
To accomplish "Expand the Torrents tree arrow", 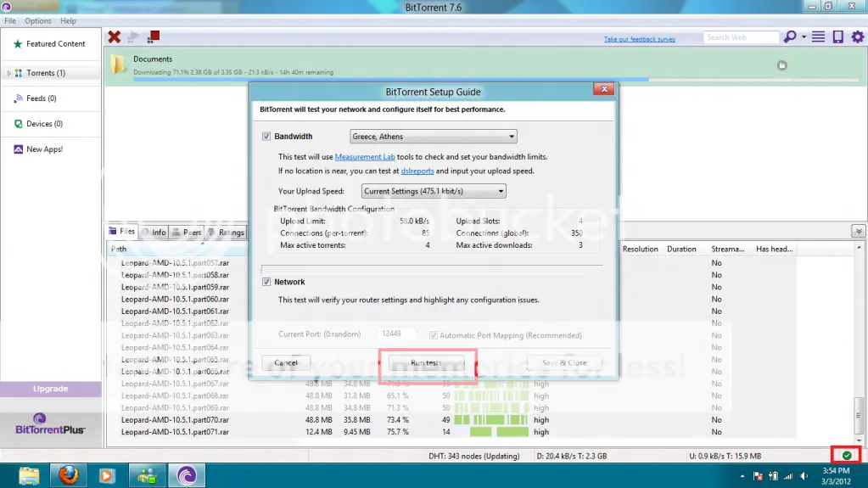I will point(8,73).
